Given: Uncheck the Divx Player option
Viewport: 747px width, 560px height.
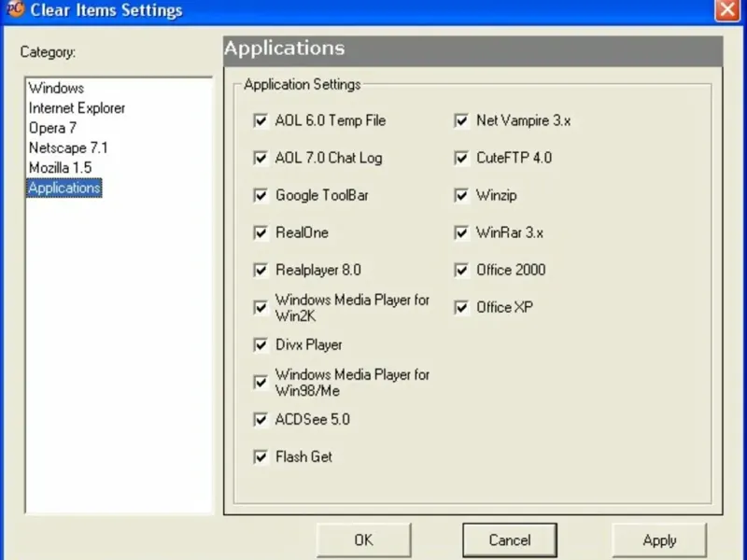Looking at the screenshot, I should [x=261, y=344].
